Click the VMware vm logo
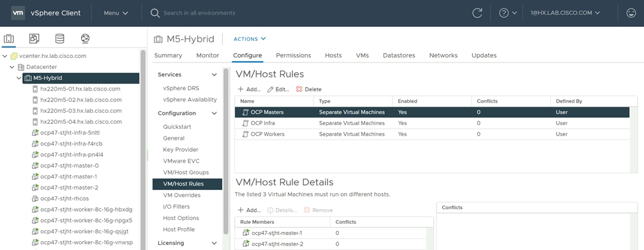The width and height of the screenshot is (644, 250). click(x=17, y=13)
